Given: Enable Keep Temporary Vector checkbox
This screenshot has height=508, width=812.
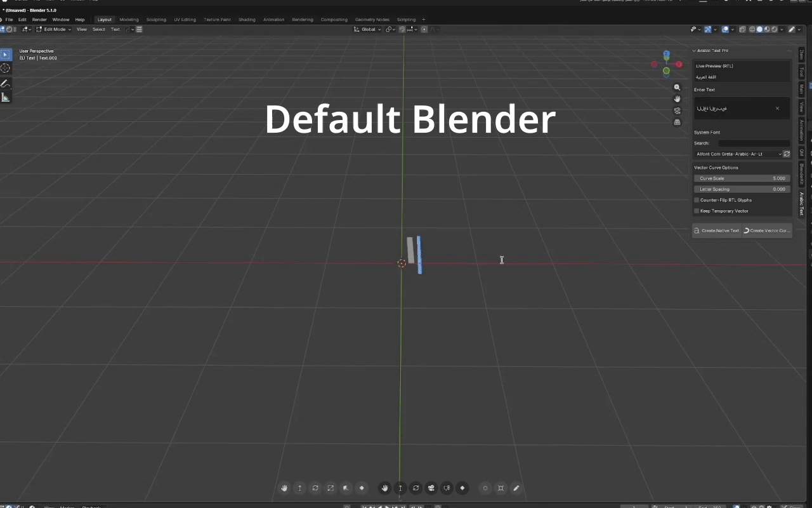Looking at the screenshot, I should 697,211.
